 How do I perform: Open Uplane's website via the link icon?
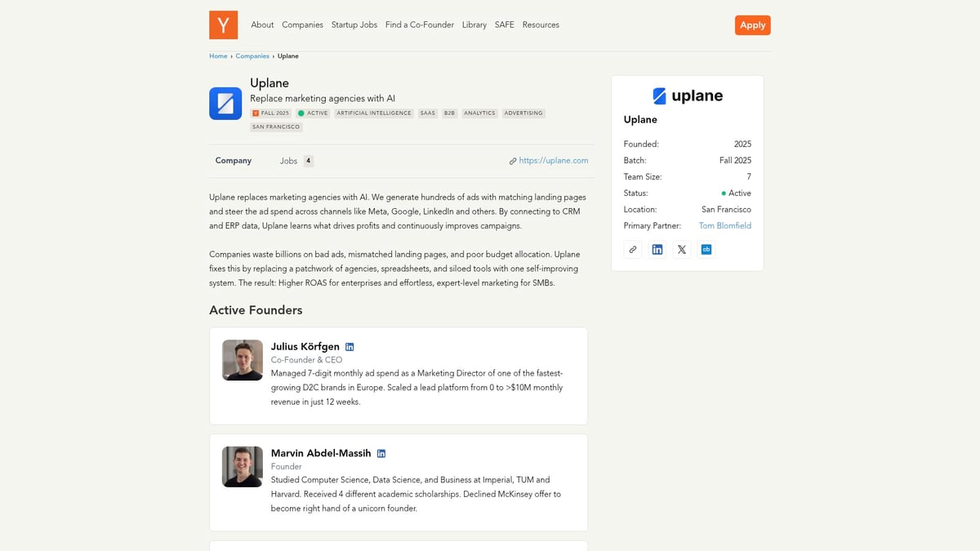coord(633,249)
